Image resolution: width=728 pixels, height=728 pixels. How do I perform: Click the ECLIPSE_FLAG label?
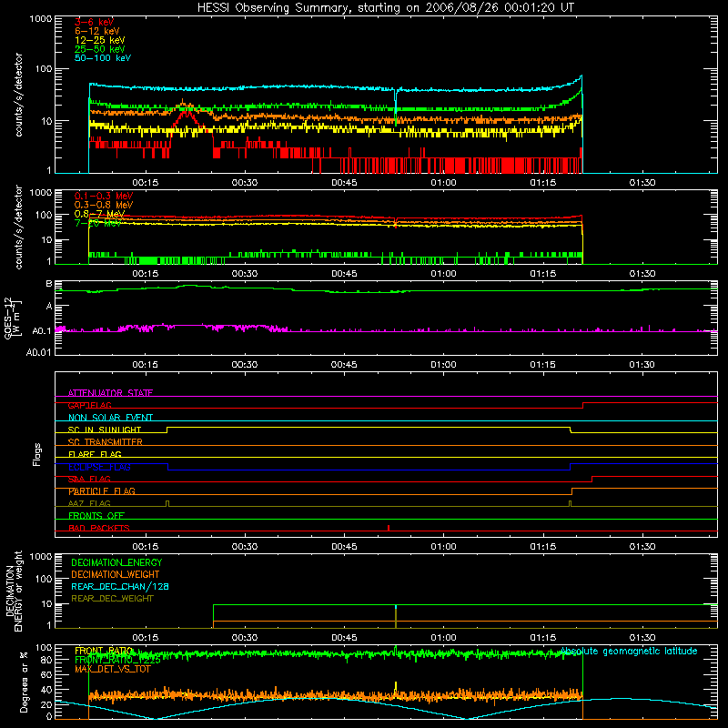point(99,467)
